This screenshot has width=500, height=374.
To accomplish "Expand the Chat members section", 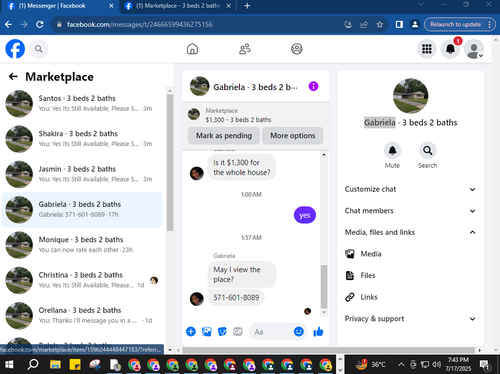I will point(410,211).
